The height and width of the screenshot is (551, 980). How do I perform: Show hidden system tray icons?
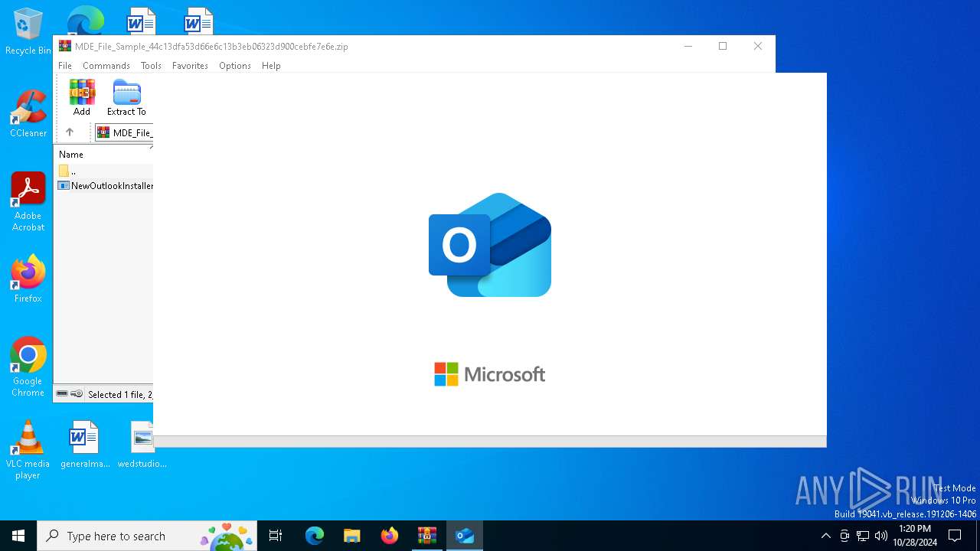click(x=825, y=536)
